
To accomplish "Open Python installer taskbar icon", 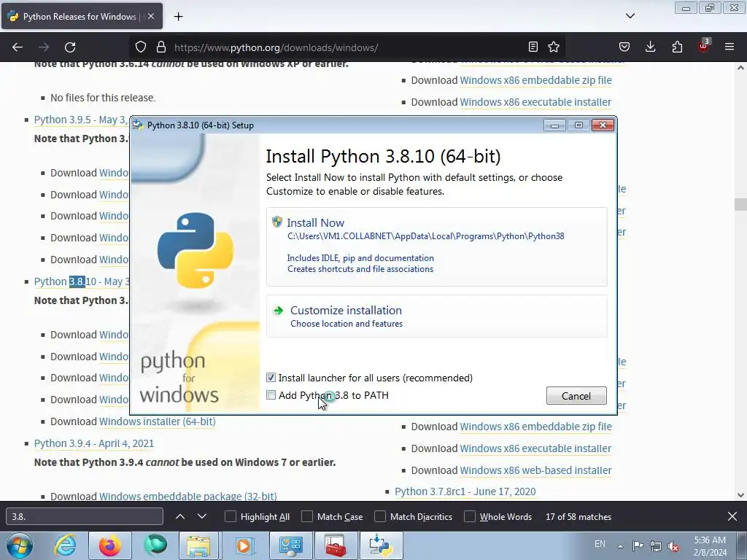I will point(380,545).
